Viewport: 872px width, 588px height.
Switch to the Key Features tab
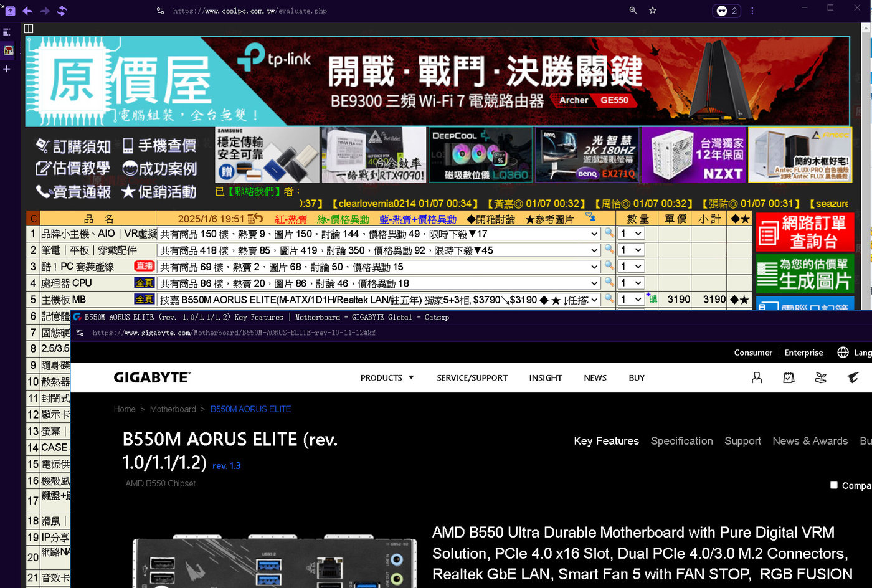(x=607, y=441)
